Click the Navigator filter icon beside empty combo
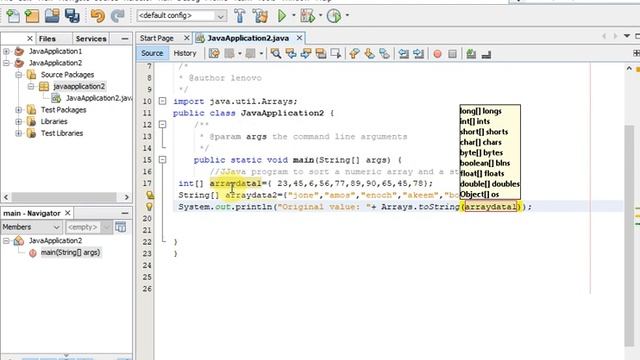The image size is (640, 360). click(121, 227)
